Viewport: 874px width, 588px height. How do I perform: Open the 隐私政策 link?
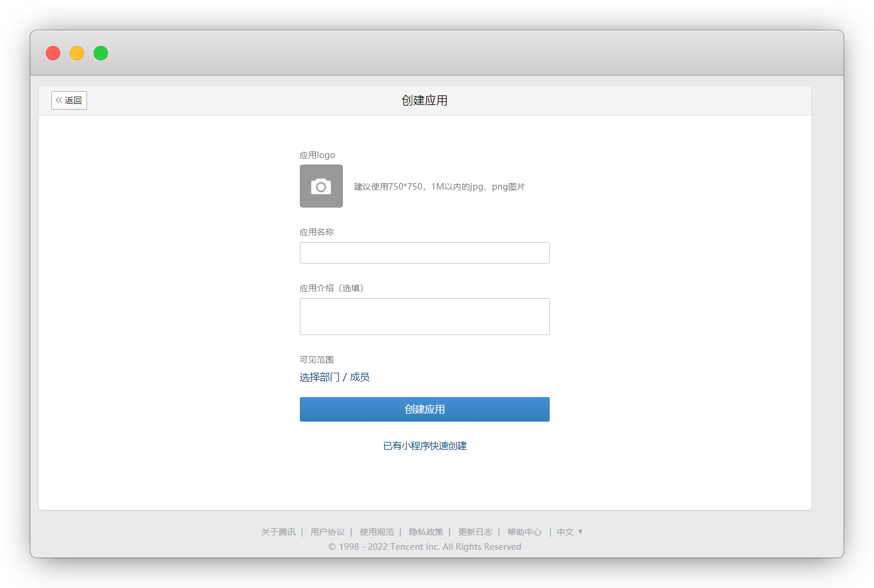[426, 532]
